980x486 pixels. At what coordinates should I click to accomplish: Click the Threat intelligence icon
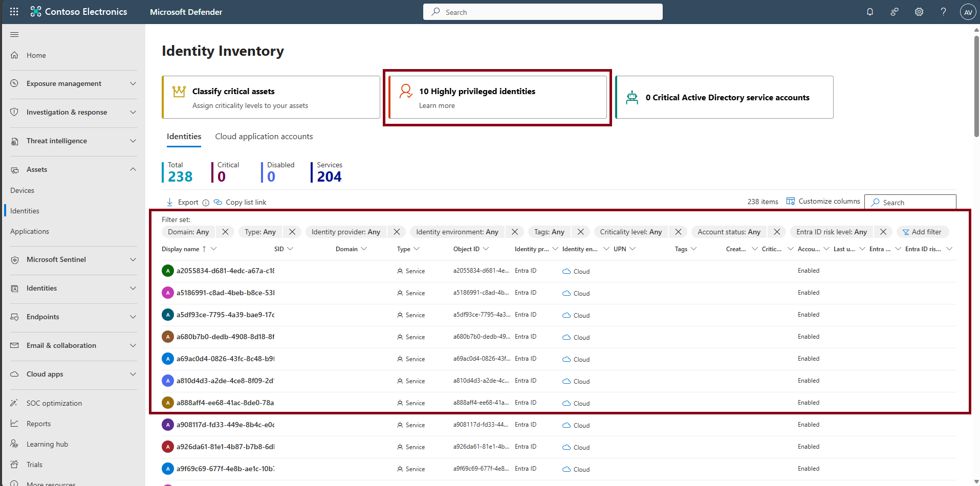[x=14, y=141]
